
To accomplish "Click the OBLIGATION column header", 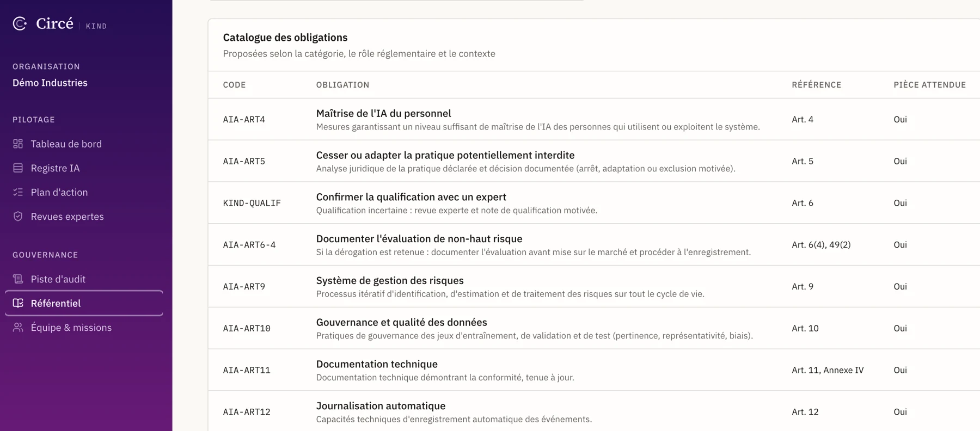I will point(342,85).
